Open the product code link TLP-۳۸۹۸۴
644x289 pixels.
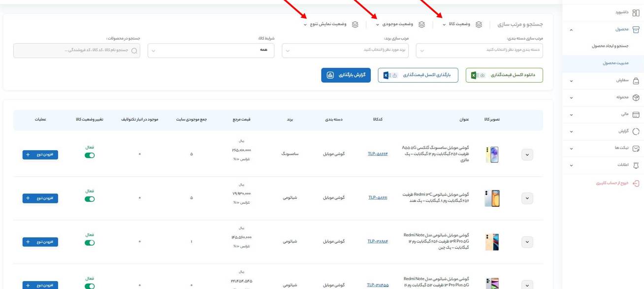click(378, 241)
